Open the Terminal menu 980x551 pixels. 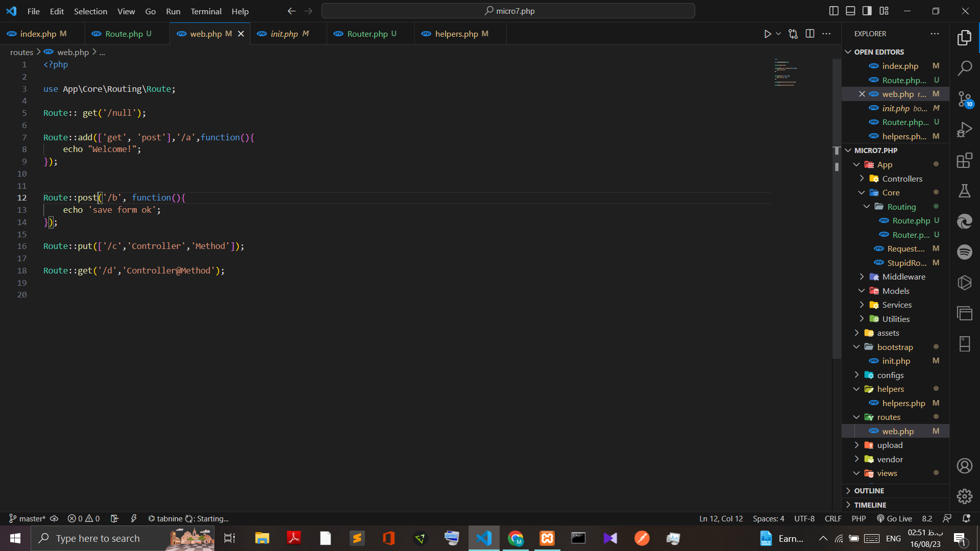point(206,11)
